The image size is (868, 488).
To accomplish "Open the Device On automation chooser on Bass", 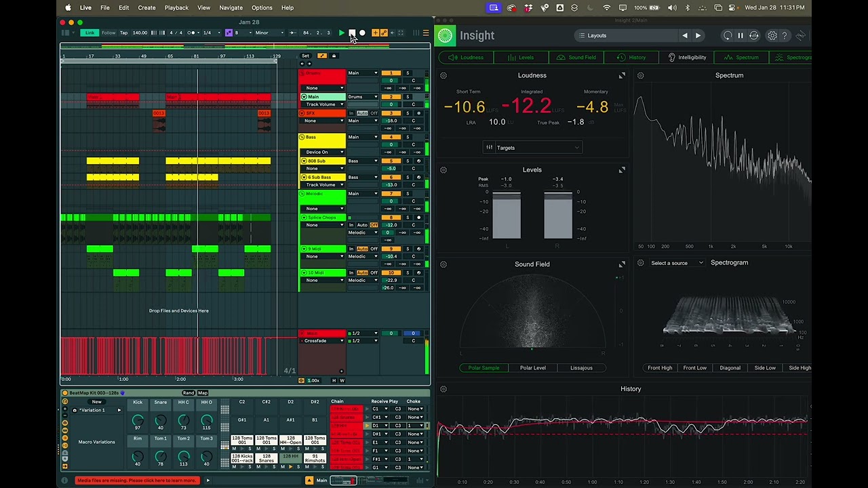I will click(x=324, y=152).
